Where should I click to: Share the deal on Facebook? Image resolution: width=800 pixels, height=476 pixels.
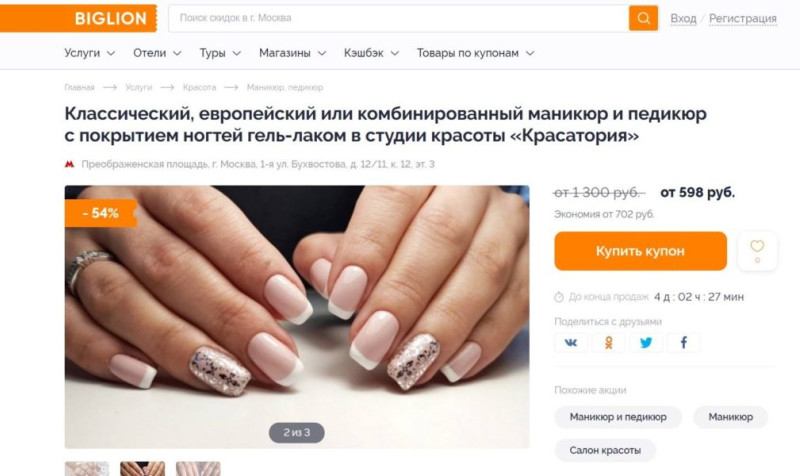point(684,342)
